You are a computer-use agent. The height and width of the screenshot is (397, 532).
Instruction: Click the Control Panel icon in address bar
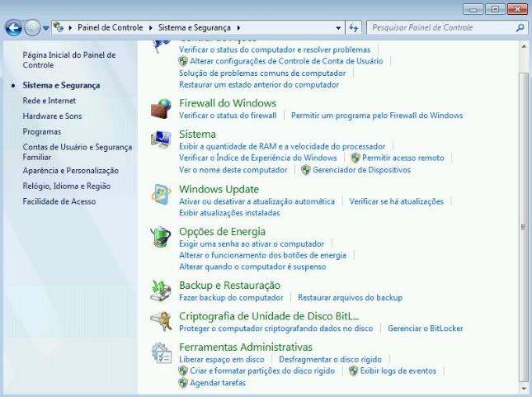point(59,27)
